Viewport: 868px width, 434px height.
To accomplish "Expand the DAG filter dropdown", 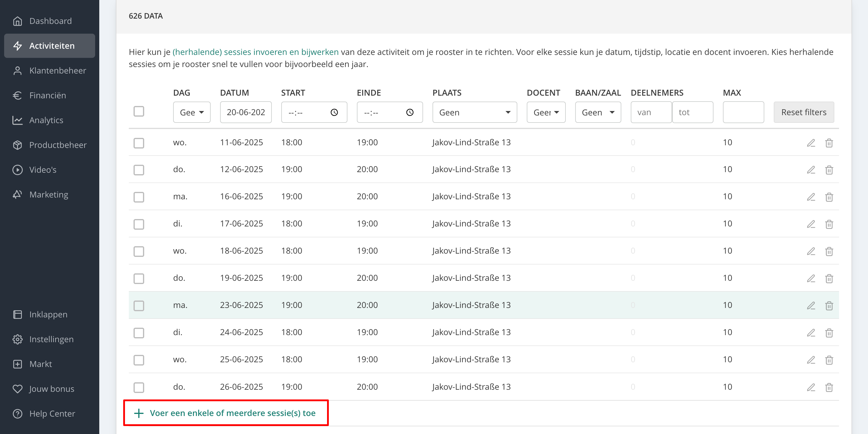I will [x=192, y=112].
